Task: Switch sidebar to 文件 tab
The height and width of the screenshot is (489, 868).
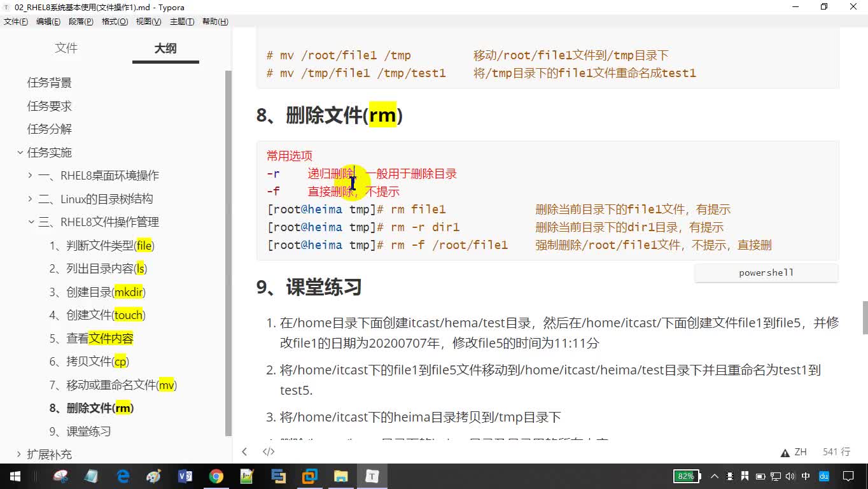Action: [66, 48]
